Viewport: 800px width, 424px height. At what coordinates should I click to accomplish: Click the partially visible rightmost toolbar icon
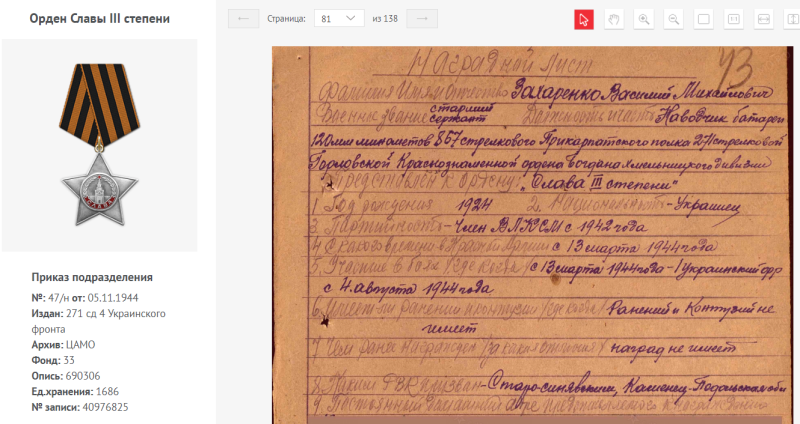pos(792,19)
